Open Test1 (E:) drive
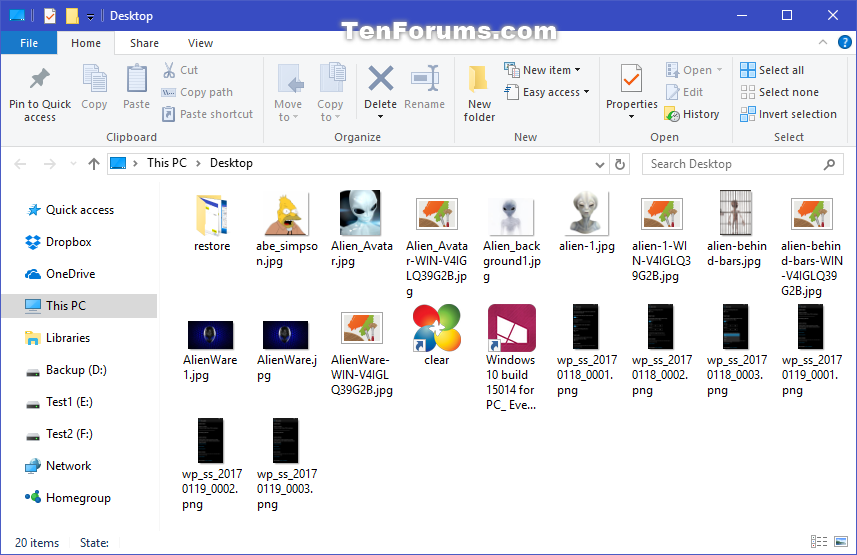 tap(69, 402)
